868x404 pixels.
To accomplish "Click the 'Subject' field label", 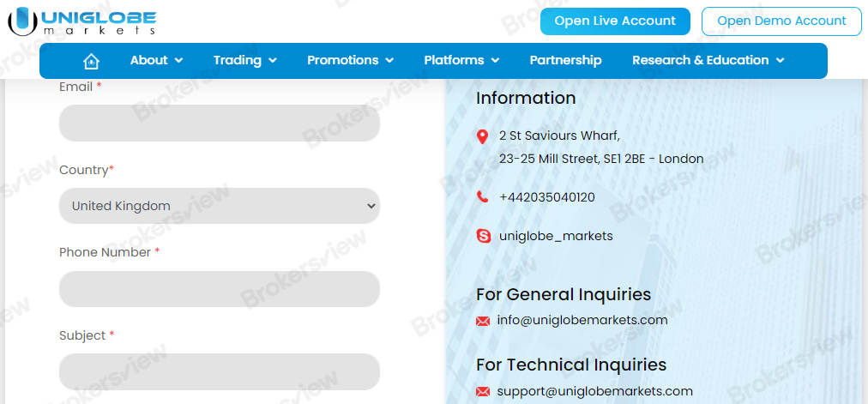I will point(87,335).
